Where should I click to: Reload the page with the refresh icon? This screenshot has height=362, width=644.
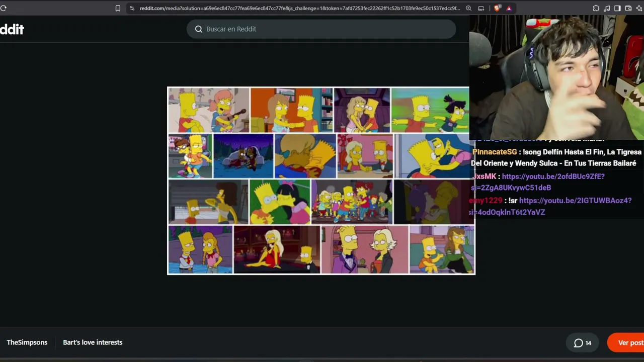tap(3, 8)
